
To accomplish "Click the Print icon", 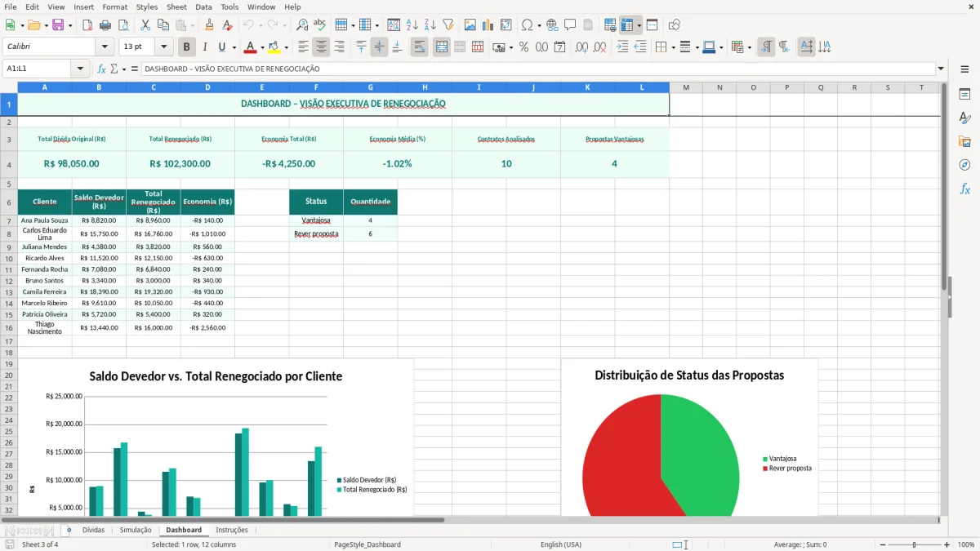I will pos(105,25).
